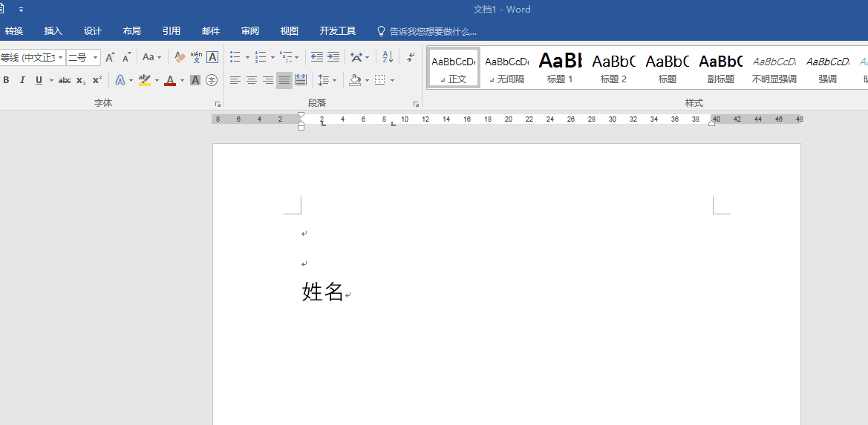Image resolution: width=868 pixels, height=425 pixels.
Task: Apply the 强调 style
Action: (828, 68)
